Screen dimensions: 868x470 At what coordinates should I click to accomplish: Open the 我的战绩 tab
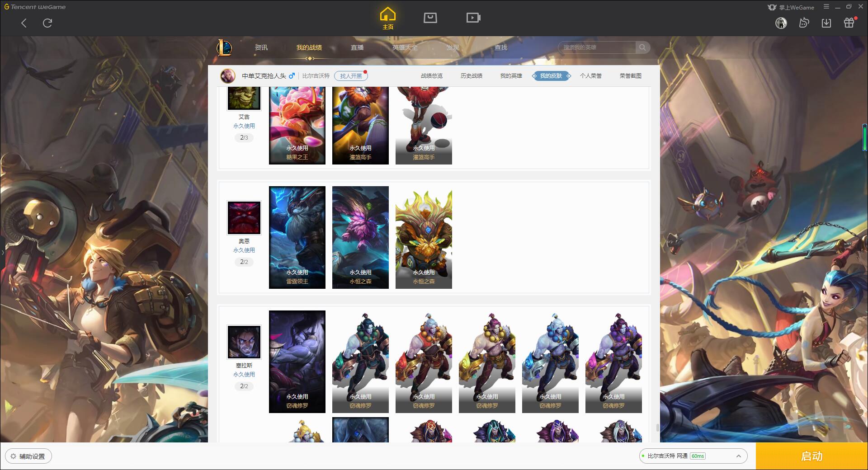(309, 47)
